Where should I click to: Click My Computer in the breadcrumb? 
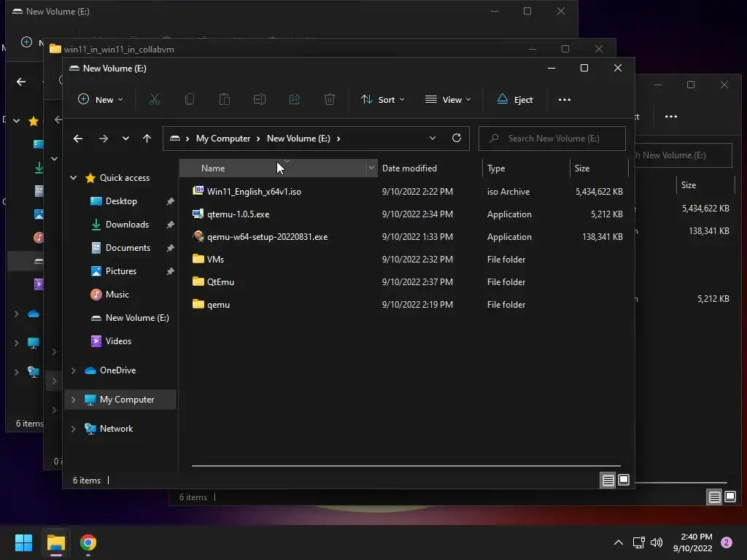[x=223, y=139]
